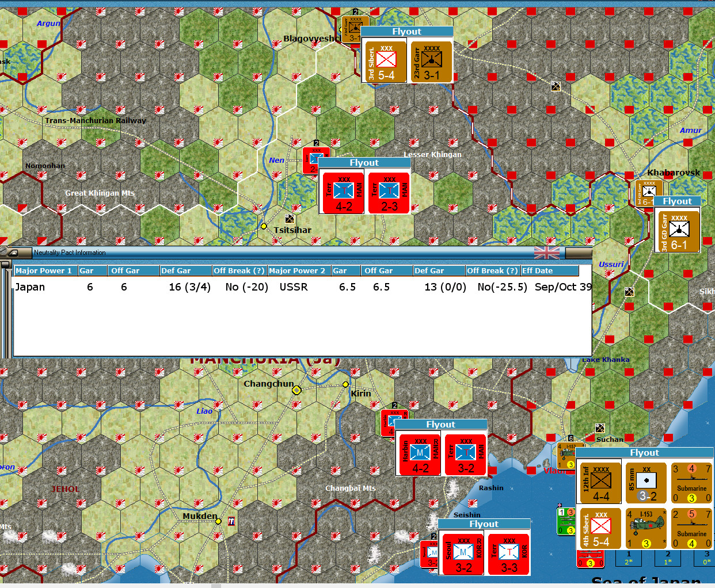
Task: Click the Kirin city marker
Action: [x=345, y=384]
